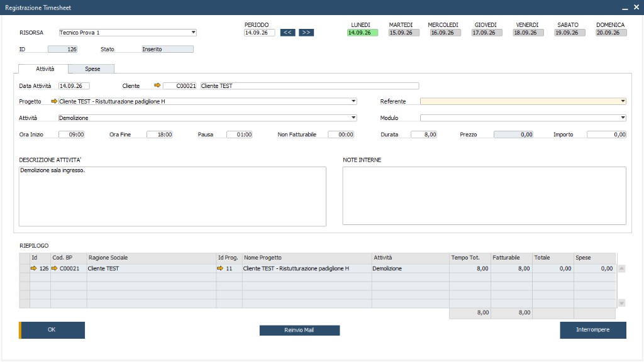Click the Data Attività field
The height and width of the screenshot is (362, 644).
74,85
